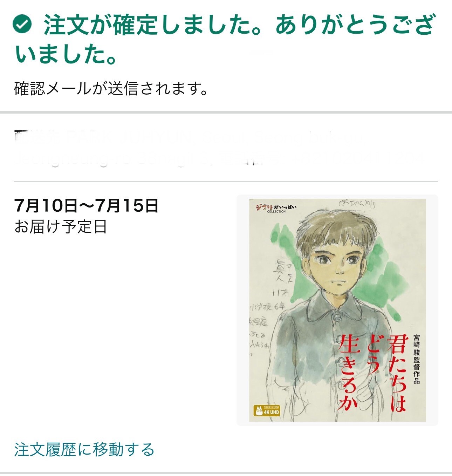The image size is (452, 476).
Task: Open the 注文履歴に移動する link
Action: 84,449
